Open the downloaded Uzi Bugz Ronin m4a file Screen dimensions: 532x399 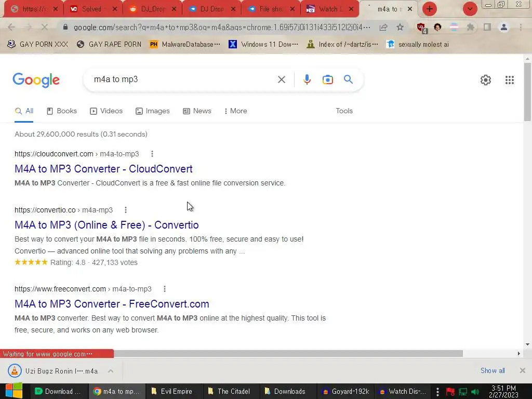54,371
